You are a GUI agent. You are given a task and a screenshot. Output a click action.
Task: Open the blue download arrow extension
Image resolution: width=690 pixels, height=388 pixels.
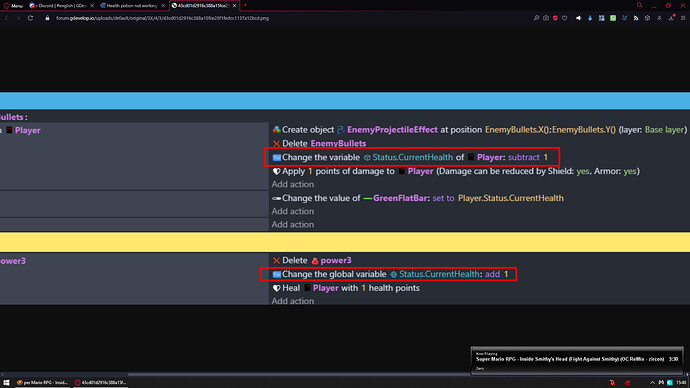point(590,18)
